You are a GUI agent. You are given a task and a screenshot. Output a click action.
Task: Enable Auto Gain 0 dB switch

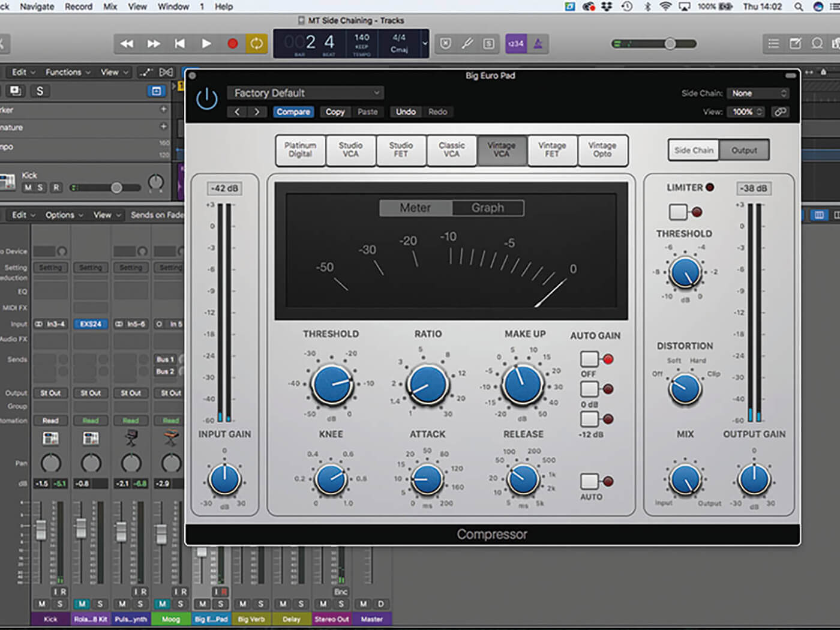589,389
